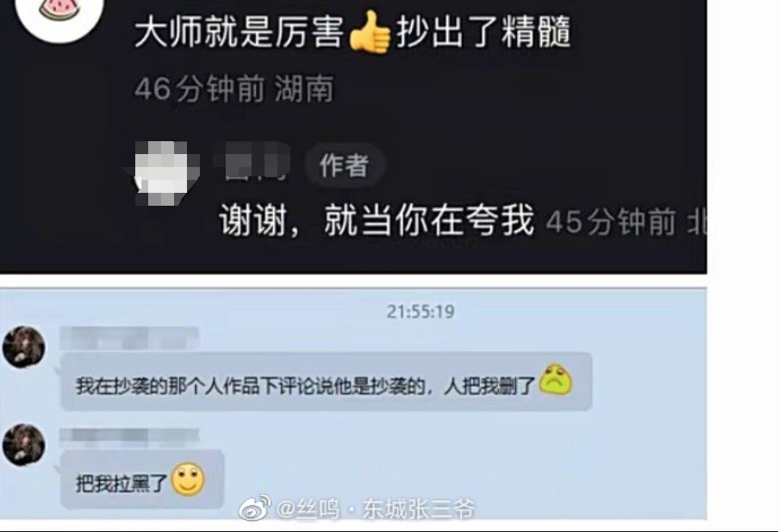The height and width of the screenshot is (532, 778).
Task: Click the thumbs-up emoji in the comment
Action: [370, 32]
